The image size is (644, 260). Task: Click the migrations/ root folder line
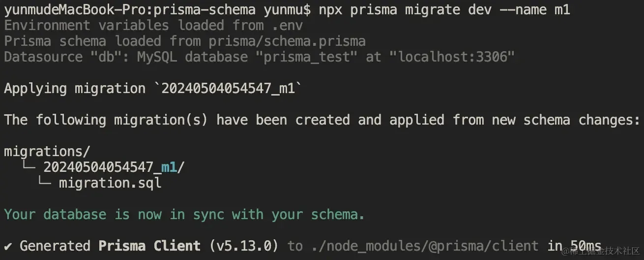(x=47, y=152)
